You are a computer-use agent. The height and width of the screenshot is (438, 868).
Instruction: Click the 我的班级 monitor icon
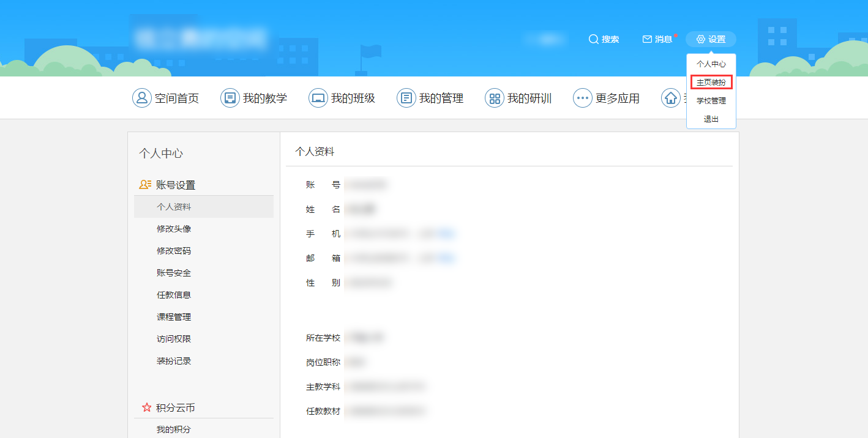point(318,98)
